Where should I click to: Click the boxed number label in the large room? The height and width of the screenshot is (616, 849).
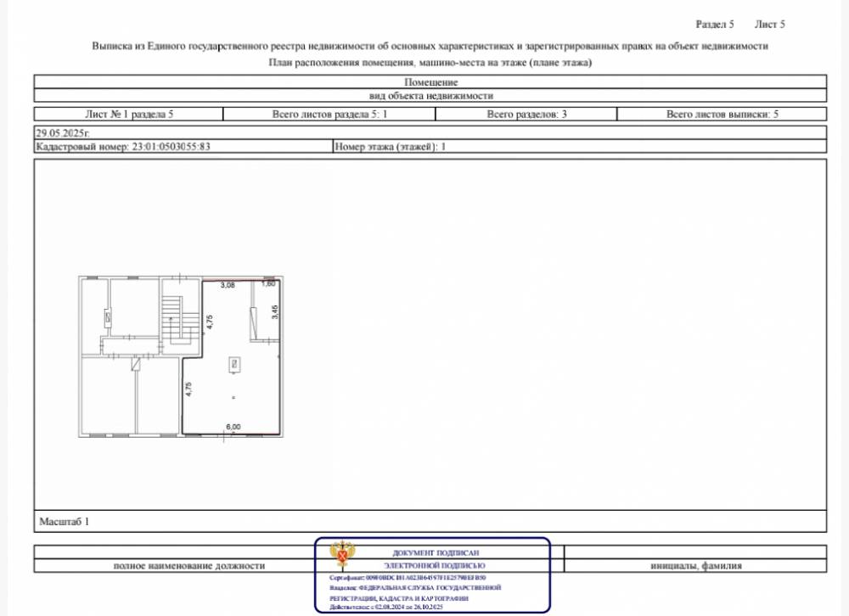coord(235,364)
